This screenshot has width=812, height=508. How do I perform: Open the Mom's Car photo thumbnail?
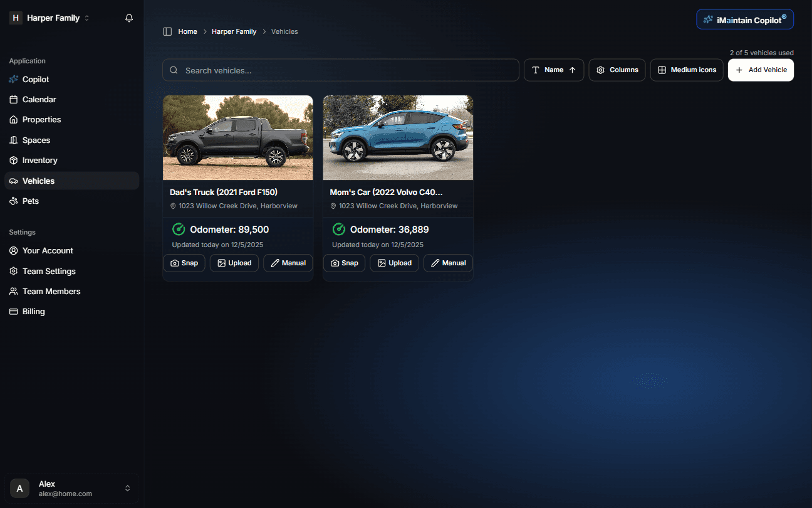(x=398, y=138)
